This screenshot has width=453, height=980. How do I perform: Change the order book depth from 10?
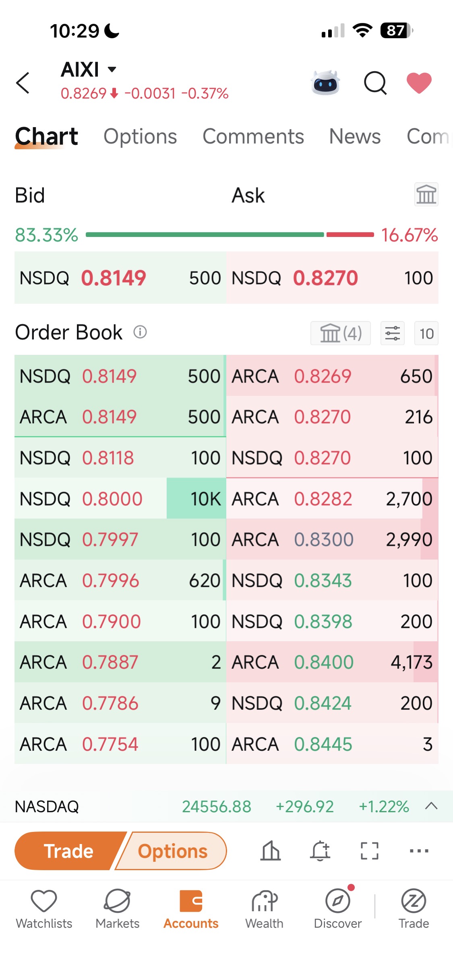pyautogui.click(x=426, y=333)
